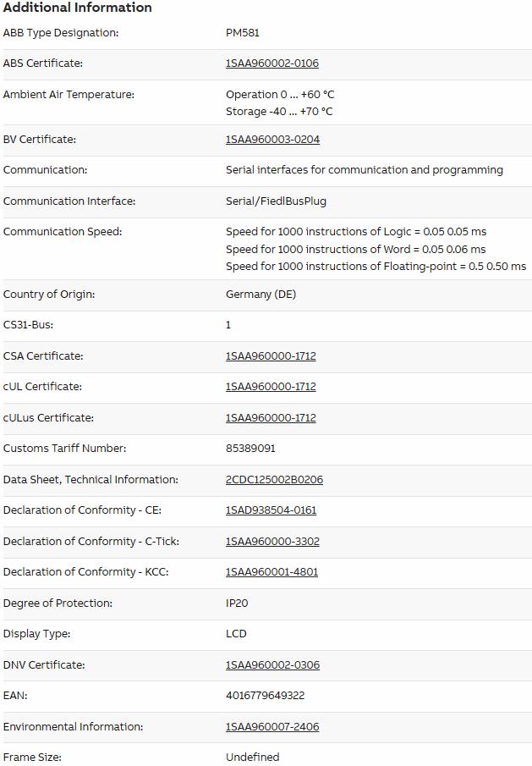Open KCC declaration 1SAA960001-4801
The height and width of the screenshot is (766, 532).
click(x=271, y=571)
